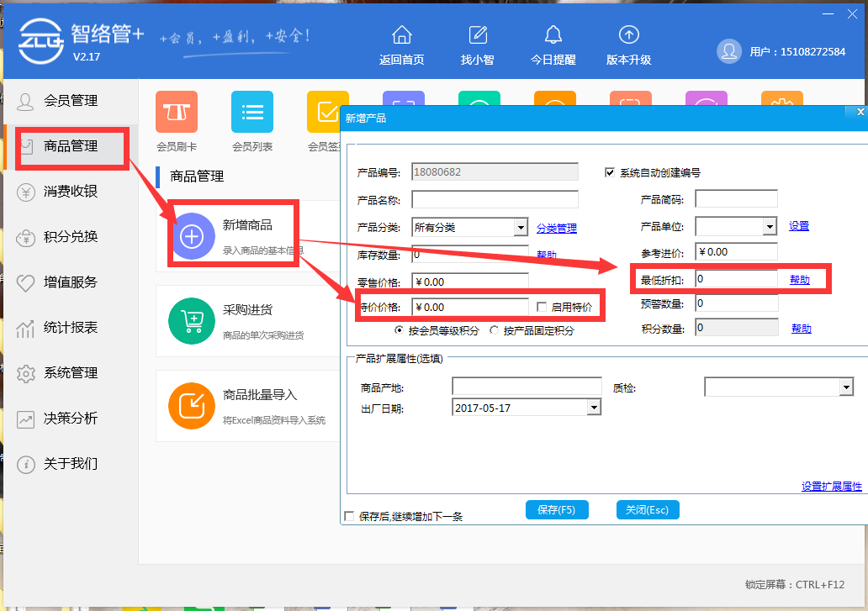Open the 出厂日期 date picker dropdown
The height and width of the screenshot is (611, 868).
click(595, 407)
